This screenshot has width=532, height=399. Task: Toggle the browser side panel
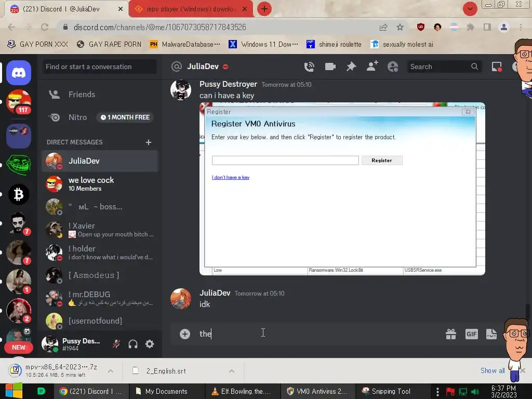coord(487,27)
